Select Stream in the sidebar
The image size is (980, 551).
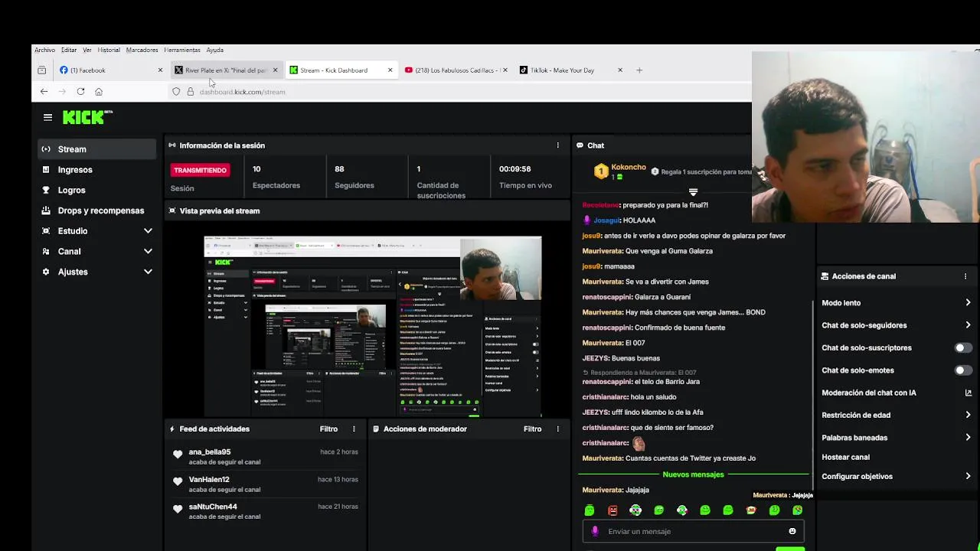click(97, 149)
